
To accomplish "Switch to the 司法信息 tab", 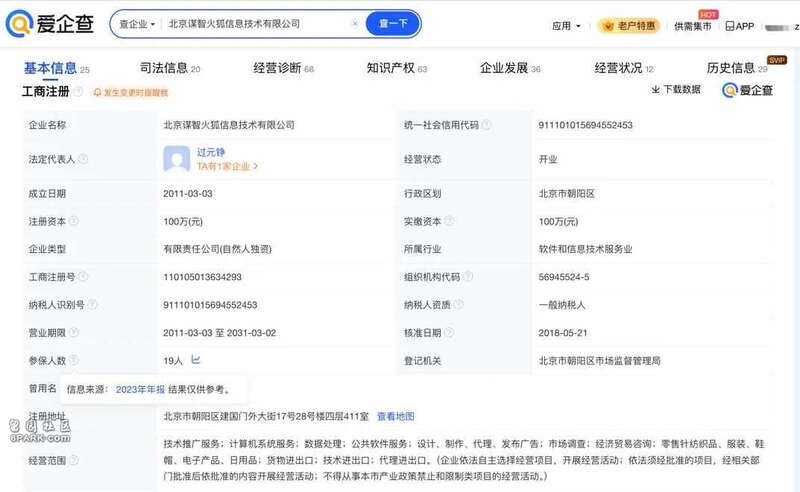I will [170, 68].
